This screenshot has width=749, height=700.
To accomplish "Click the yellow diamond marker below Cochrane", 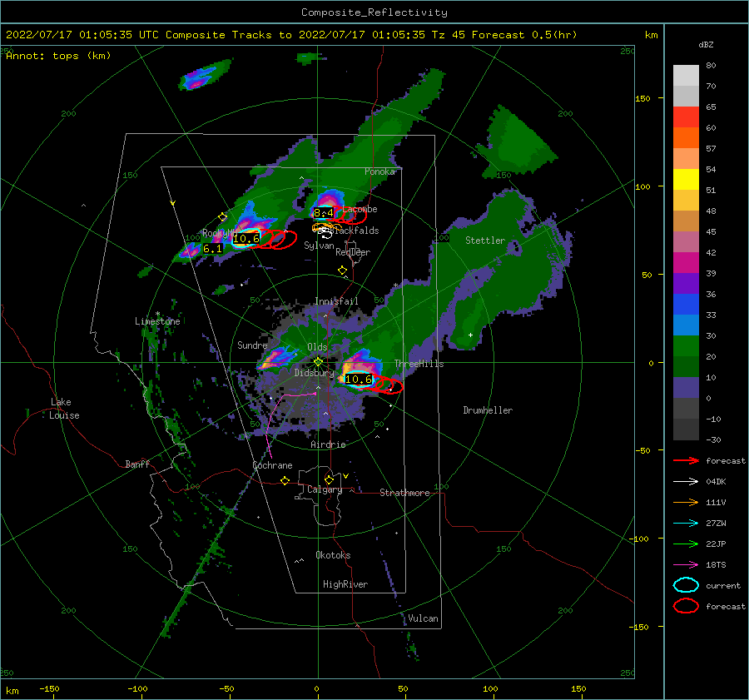I will click(x=285, y=480).
